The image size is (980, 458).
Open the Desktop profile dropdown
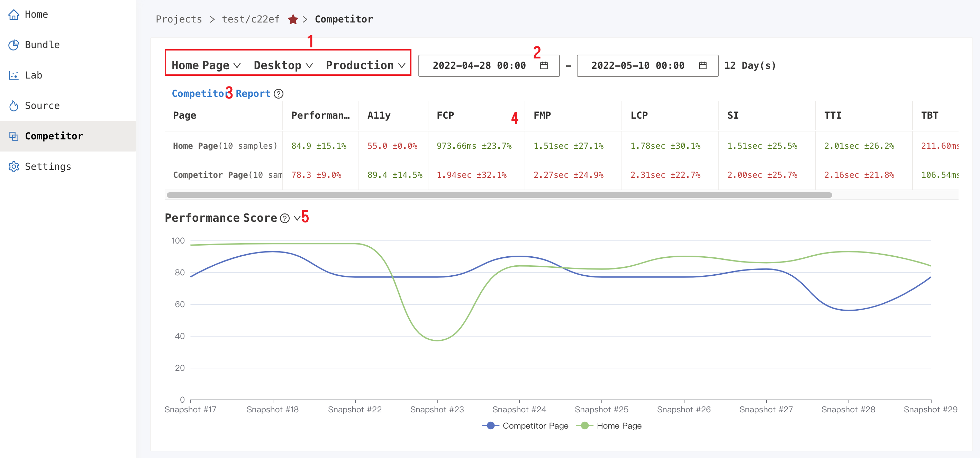point(283,65)
